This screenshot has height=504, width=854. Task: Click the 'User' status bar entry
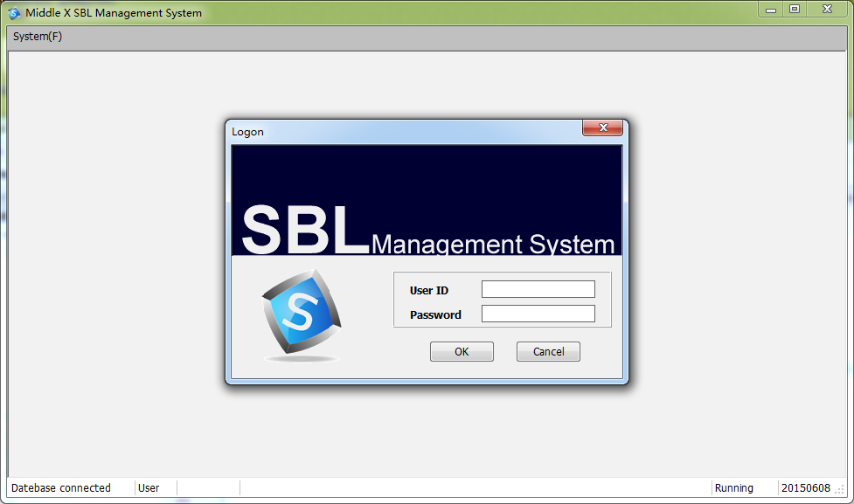pyautogui.click(x=149, y=487)
